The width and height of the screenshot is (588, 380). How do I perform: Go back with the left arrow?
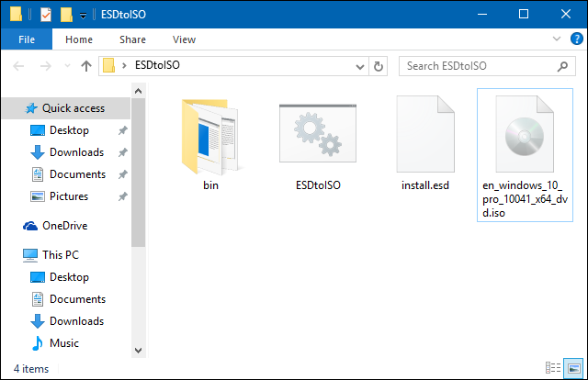click(18, 66)
